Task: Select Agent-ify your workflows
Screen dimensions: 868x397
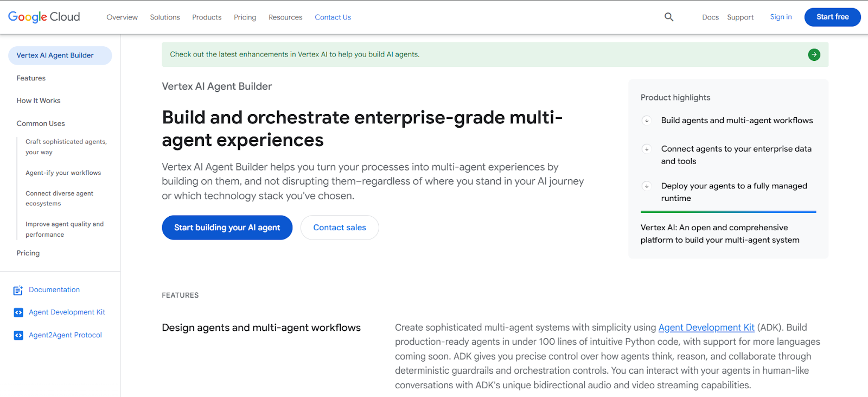Action: point(63,173)
